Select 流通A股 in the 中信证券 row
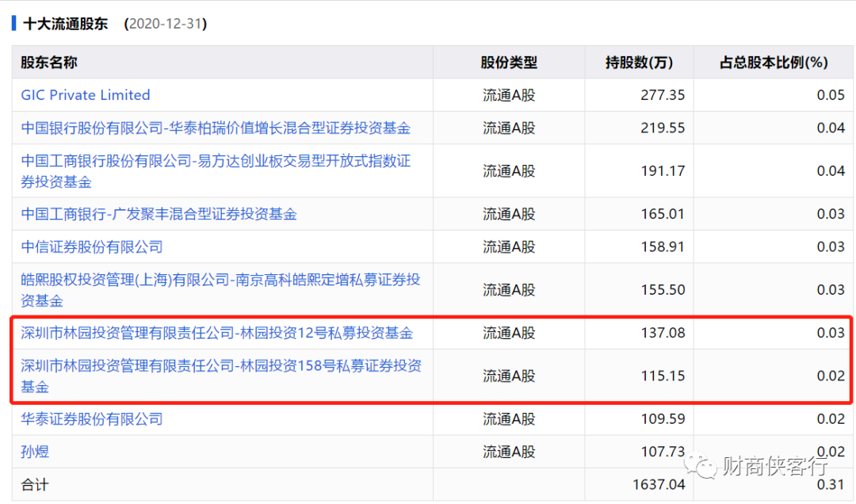Image resolution: width=856 pixels, height=504 pixels. click(509, 246)
